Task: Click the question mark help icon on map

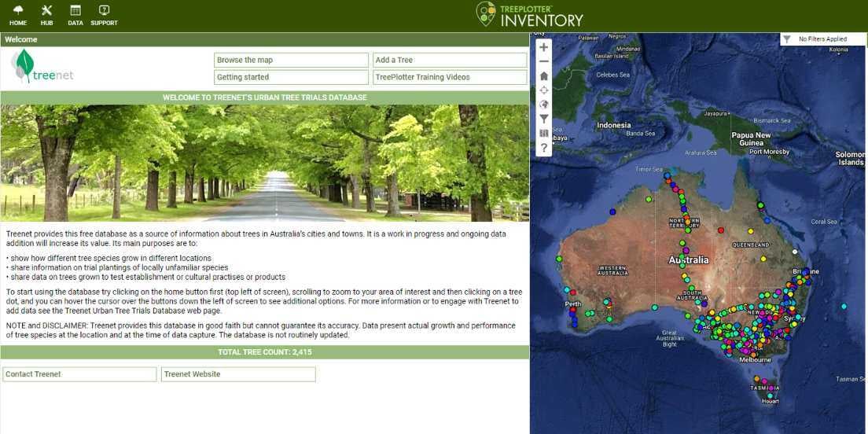Action: tap(543, 148)
